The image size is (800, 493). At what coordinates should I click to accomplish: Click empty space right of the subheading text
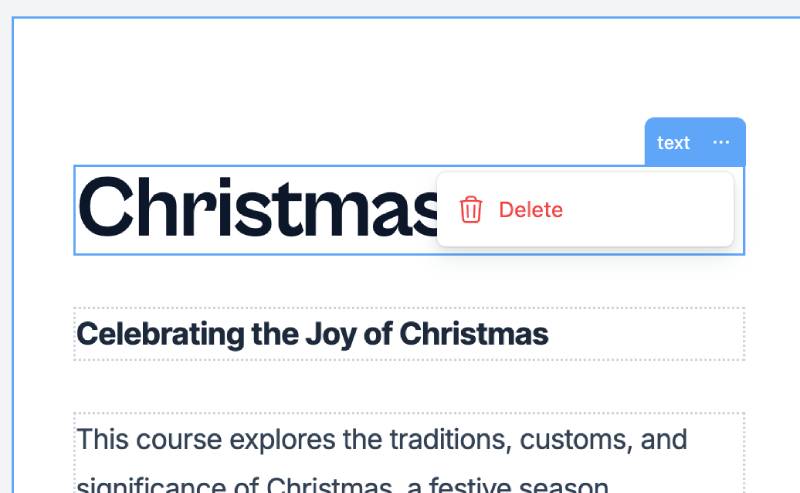(x=650, y=334)
